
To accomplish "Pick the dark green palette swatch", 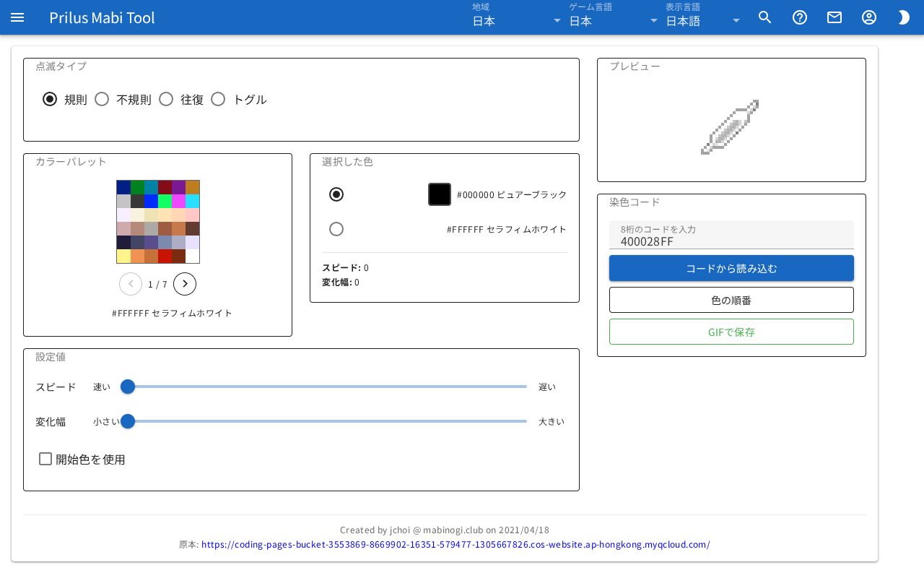I will coord(137,187).
